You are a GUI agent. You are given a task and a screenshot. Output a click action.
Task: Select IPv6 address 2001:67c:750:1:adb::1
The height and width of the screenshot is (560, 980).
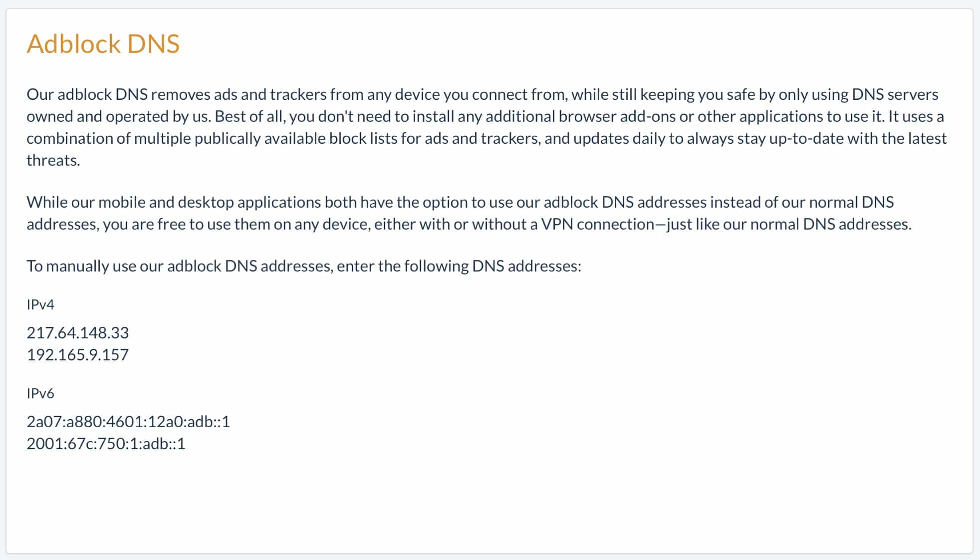106,443
